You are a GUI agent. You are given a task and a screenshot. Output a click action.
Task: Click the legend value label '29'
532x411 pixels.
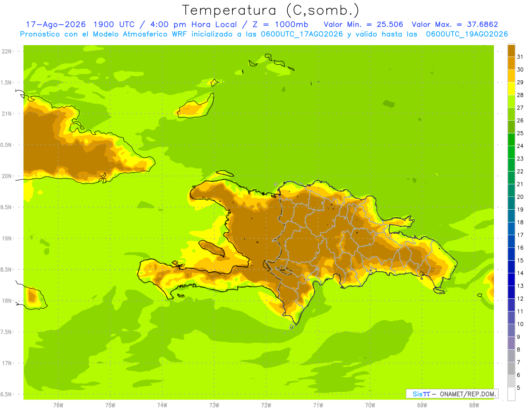(520, 82)
